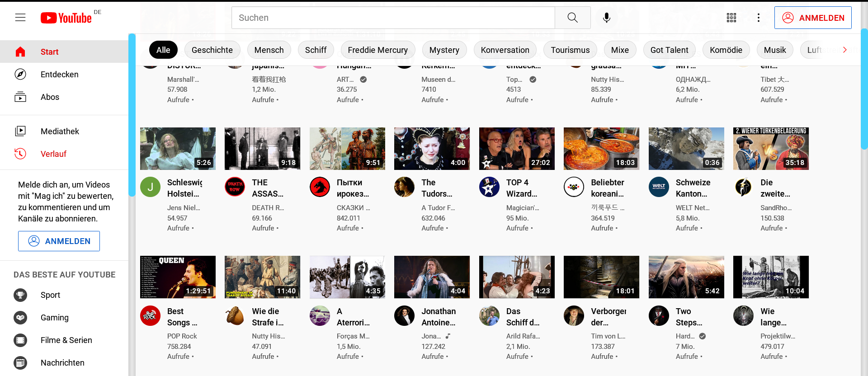Open the Nachrichten link in the sidebar
868x376 pixels.
tap(62, 363)
